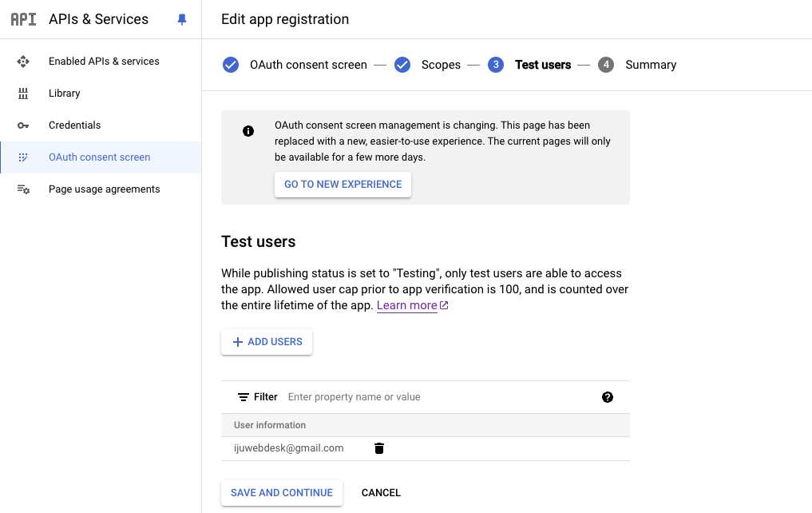Click the step 4 circle icon

coord(606,65)
